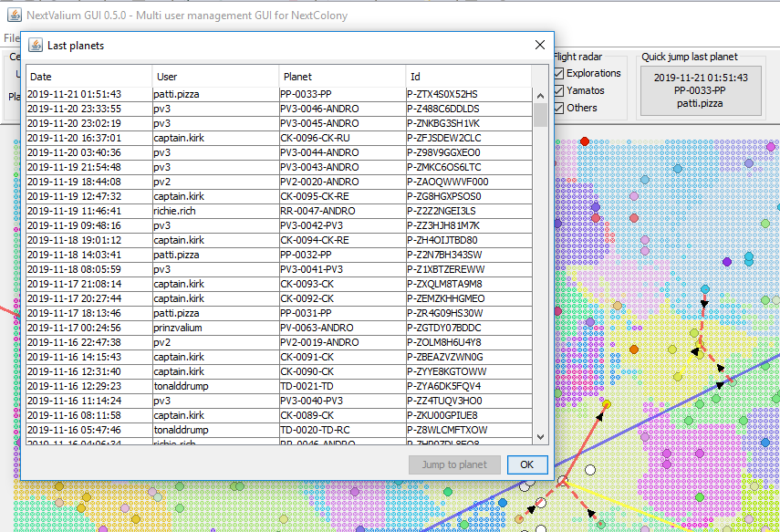Select planet PV2-0019-ANDRO cell

click(x=342, y=342)
